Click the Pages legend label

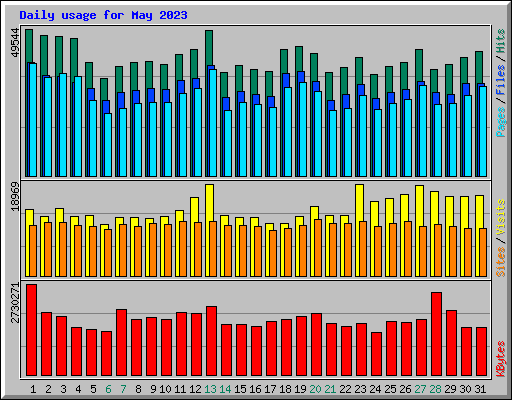[501, 122]
